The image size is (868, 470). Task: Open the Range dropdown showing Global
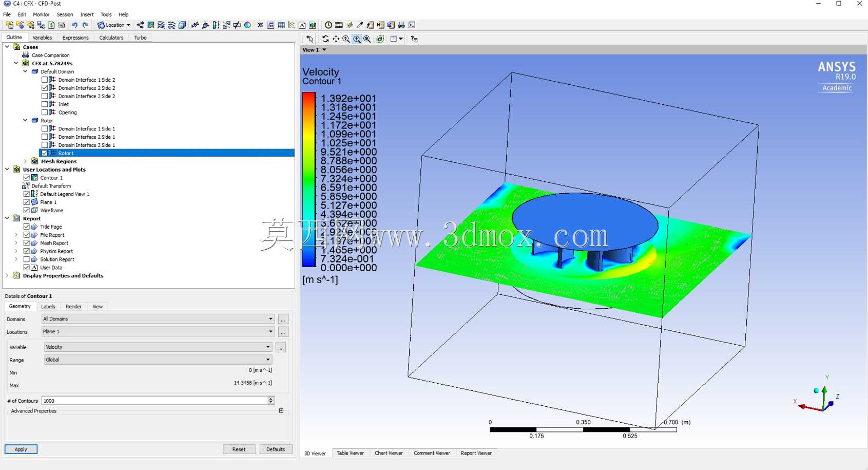coord(158,360)
